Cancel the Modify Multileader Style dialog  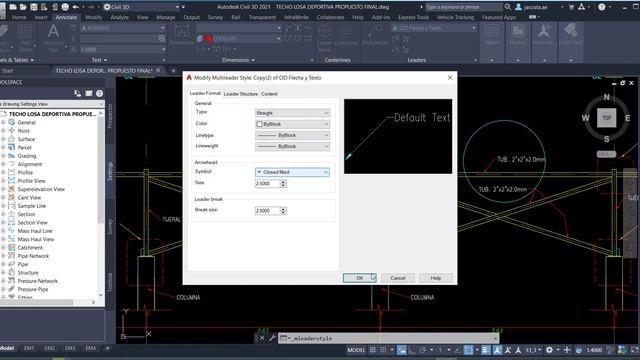click(398, 278)
